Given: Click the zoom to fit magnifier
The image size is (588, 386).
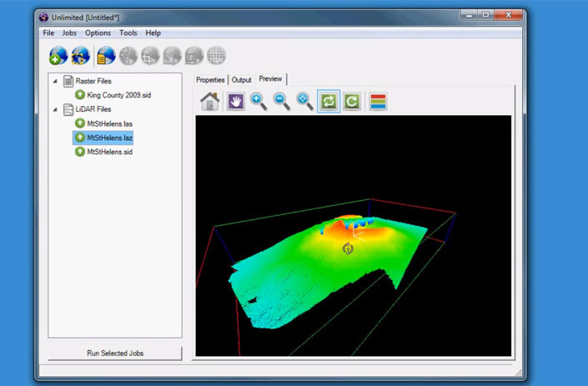Looking at the screenshot, I should (x=305, y=101).
